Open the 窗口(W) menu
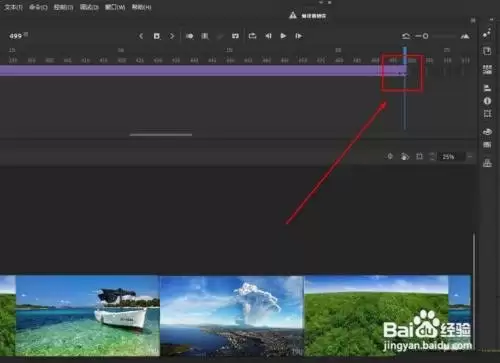Viewport: 500px width, 363px height. tap(115, 7)
